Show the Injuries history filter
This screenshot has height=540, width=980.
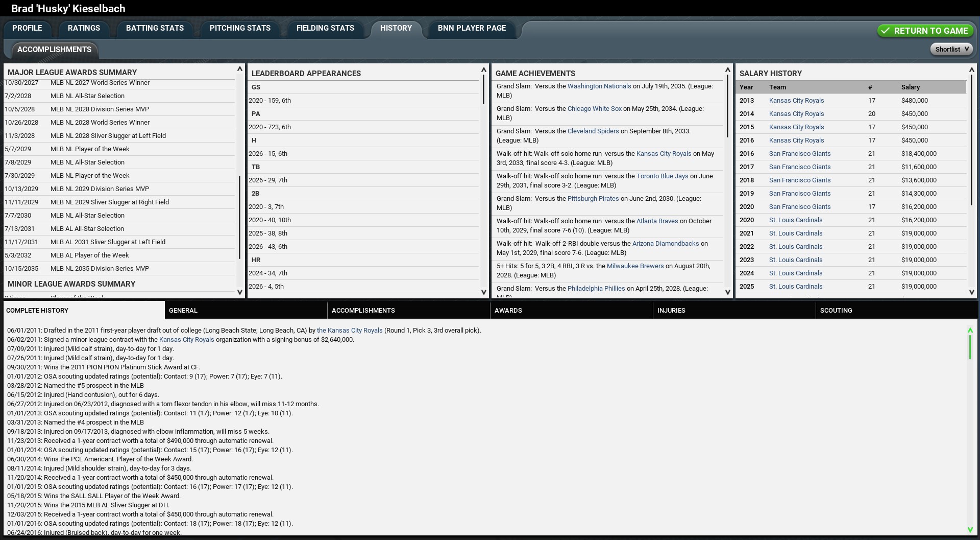point(671,311)
